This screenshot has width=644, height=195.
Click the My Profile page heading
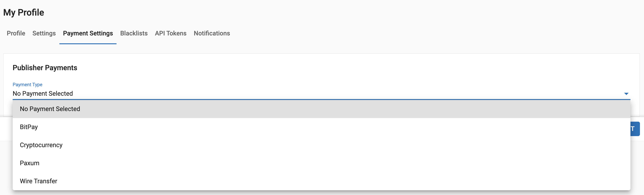23,12
